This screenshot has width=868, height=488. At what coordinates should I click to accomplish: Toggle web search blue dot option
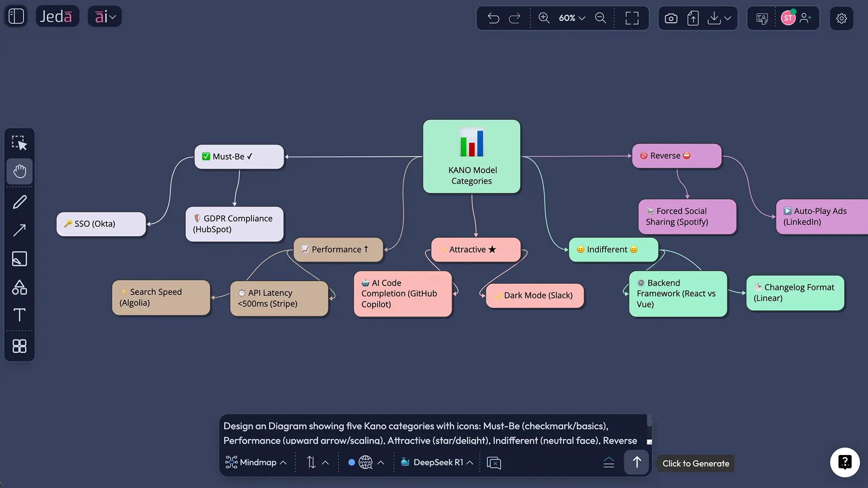[351, 462]
